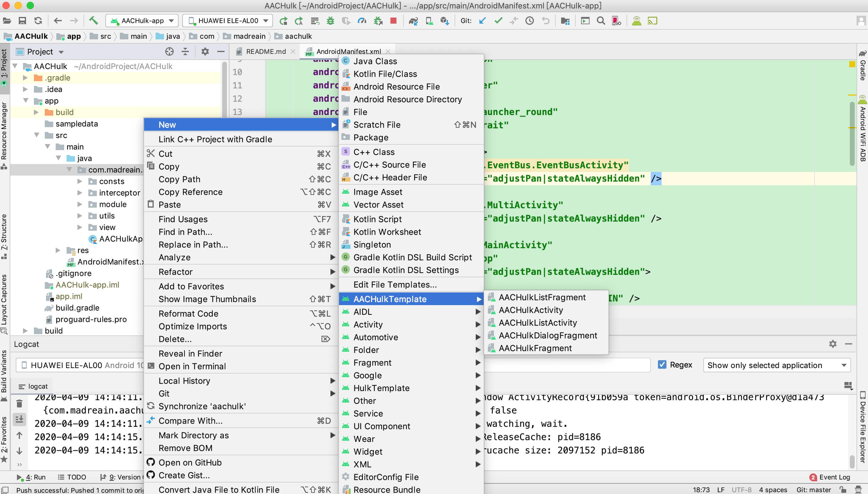Click the AACHulkActivity template option
The height and width of the screenshot is (494, 868).
[x=531, y=310]
